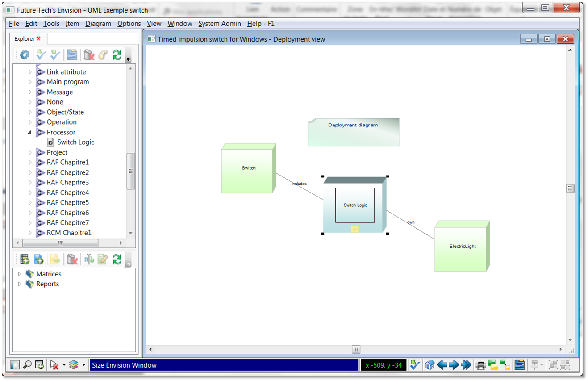Click the home icon in bottom navigation toolbar
The image size is (588, 381).
click(430, 365)
